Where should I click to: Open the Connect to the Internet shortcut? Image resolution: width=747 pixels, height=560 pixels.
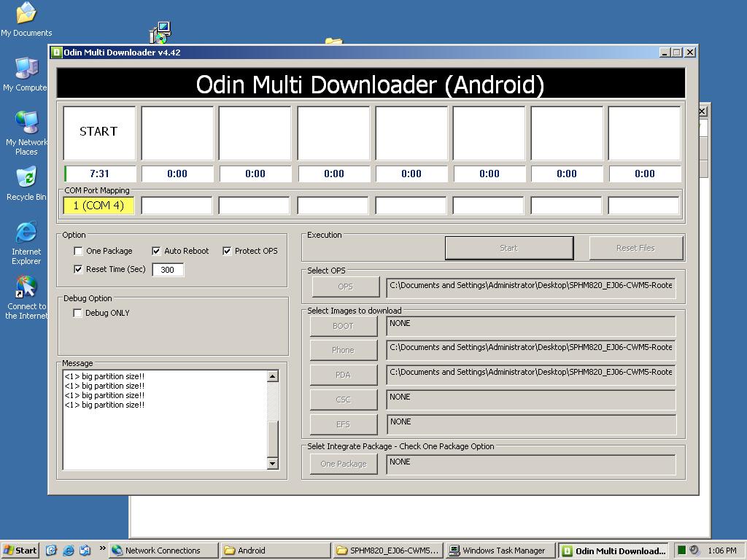pyautogui.click(x=26, y=297)
